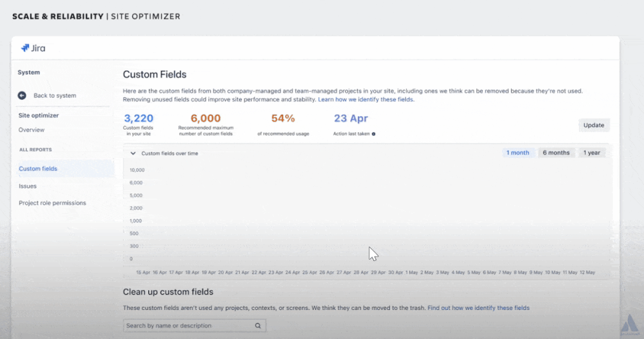Click the 54% of recommended usage value

point(283,118)
